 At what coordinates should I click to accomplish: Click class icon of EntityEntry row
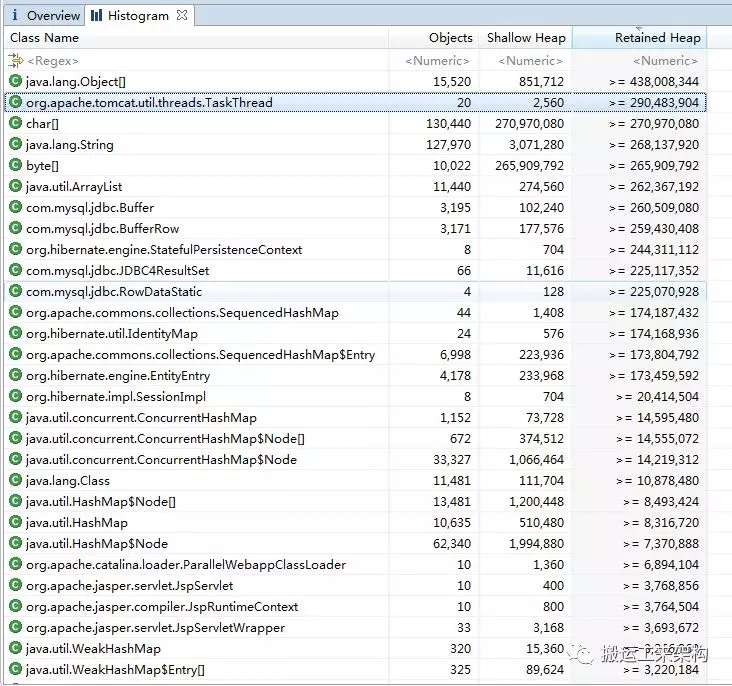pos(15,375)
